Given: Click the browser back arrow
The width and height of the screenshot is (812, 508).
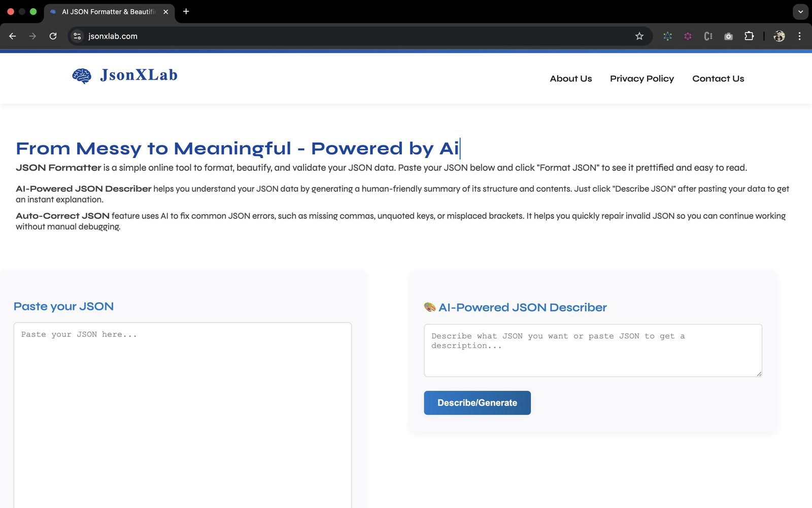Looking at the screenshot, I should [x=13, y=36].
